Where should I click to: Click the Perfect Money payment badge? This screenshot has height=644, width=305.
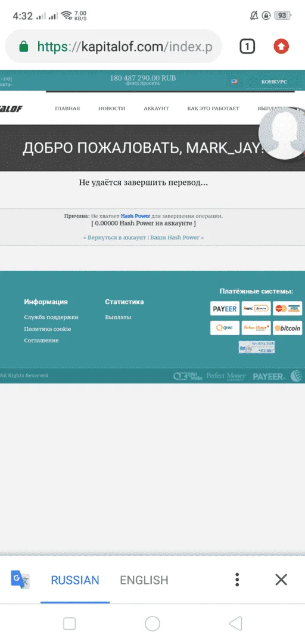[x=256, y=328]
